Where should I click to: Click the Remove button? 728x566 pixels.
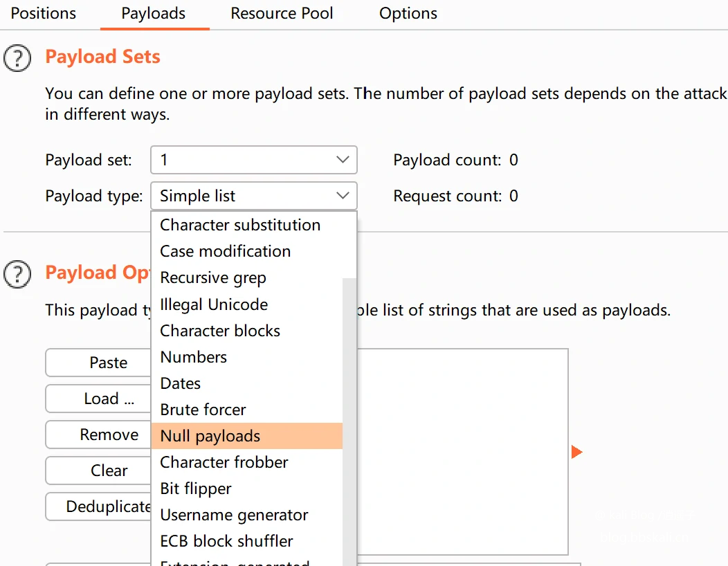tap(99, 435)
